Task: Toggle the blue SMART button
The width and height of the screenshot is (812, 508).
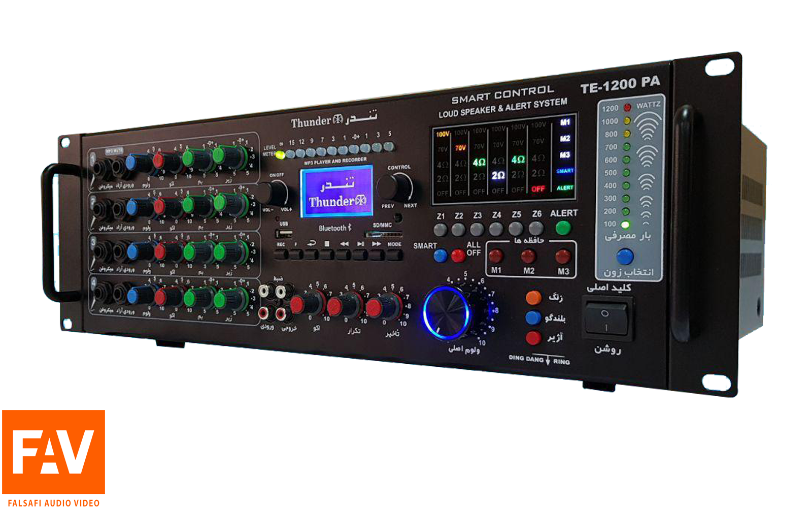Action: pos(441,256)
